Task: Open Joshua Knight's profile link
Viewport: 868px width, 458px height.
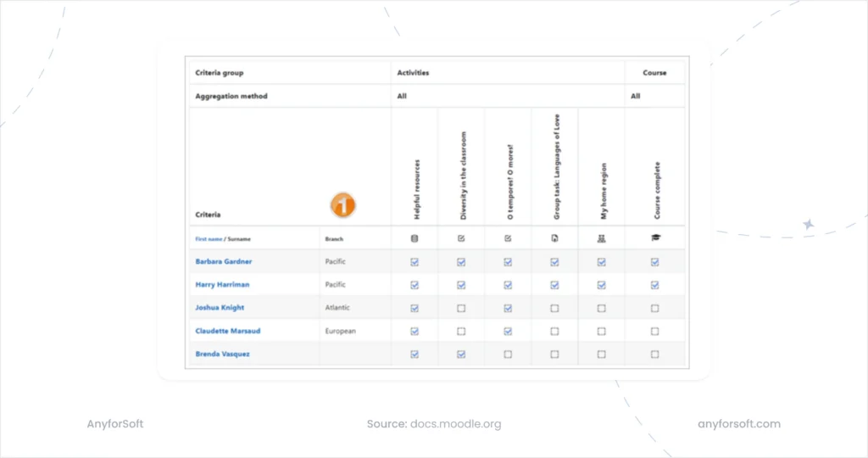Action: pos(220,308)
